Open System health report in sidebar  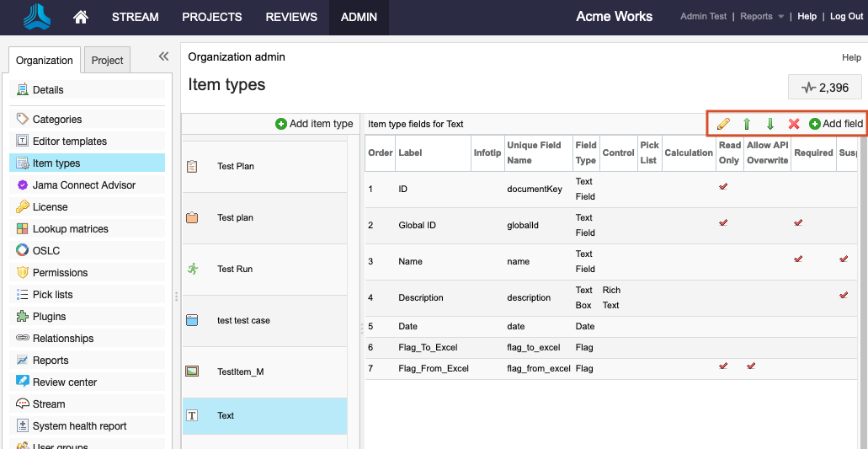(x=87, y=425)
